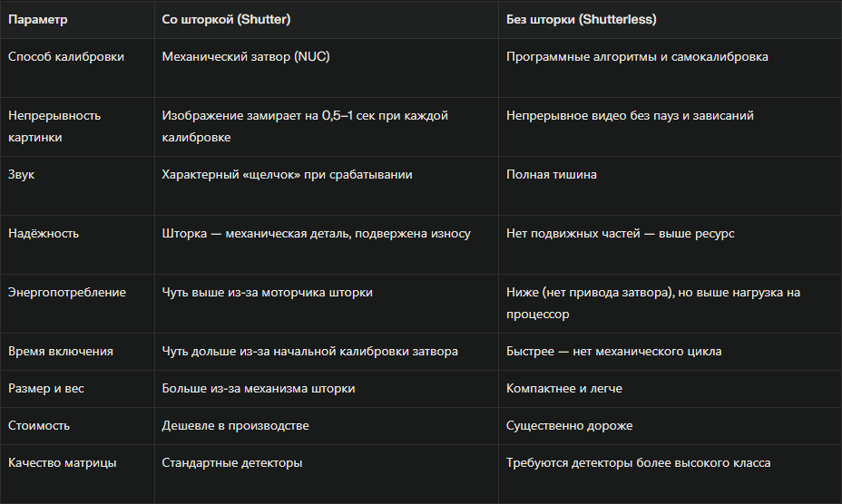Click the 'Без шторки (Shutterless)' column header

(x=580, y=18)
